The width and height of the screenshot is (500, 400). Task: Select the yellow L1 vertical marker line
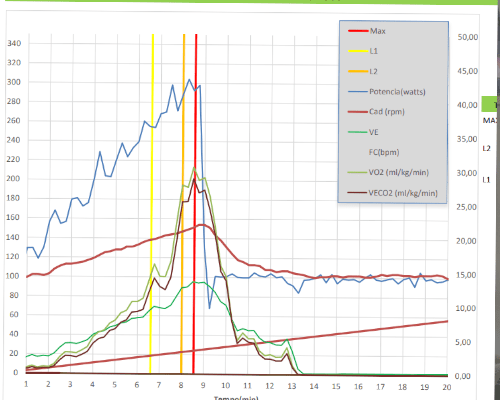coord(152,203)
